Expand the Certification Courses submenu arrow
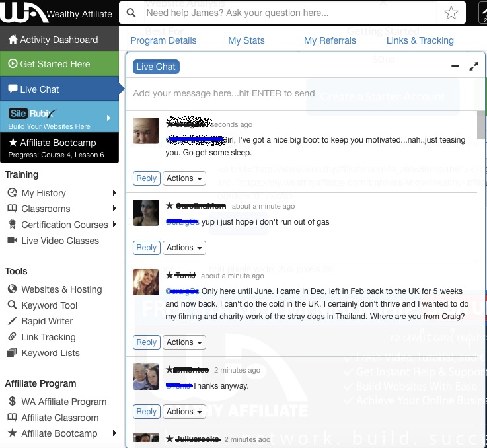The width and height of the screenshot is (487, 448). (114, 224)
